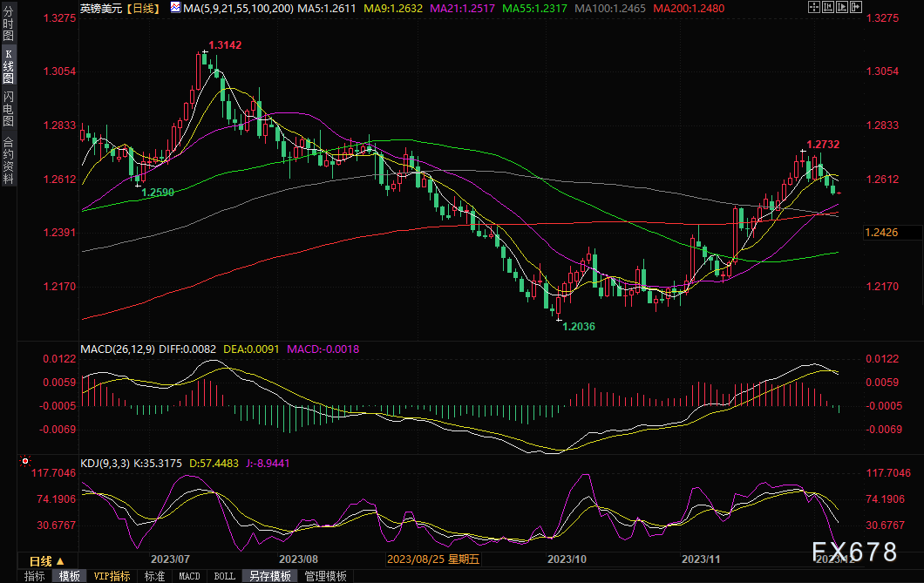This screenshot has height=583, width=924.
Task: Select the 模板 bottom tab
Action: pyautogui.click(x=70, y=576)
